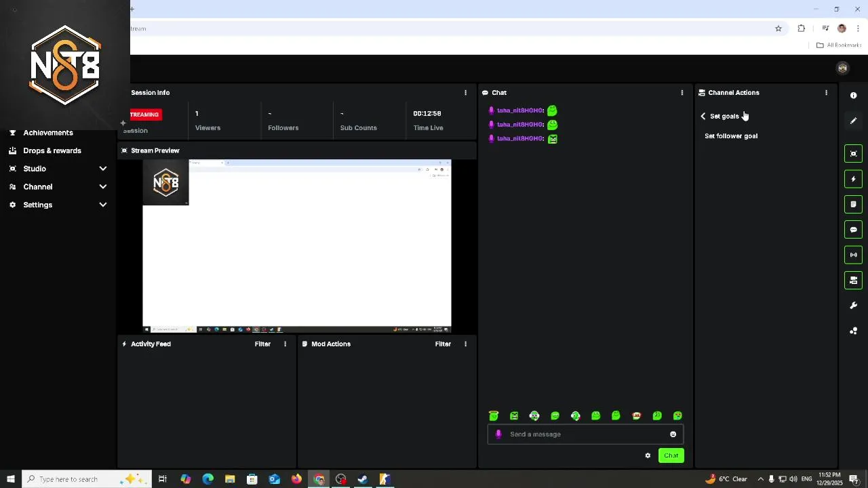Image resolution: width=868 pixels, height=488 pixels.
Task: Open the info icon in right sidebar
Action: (x=854, y=96)
